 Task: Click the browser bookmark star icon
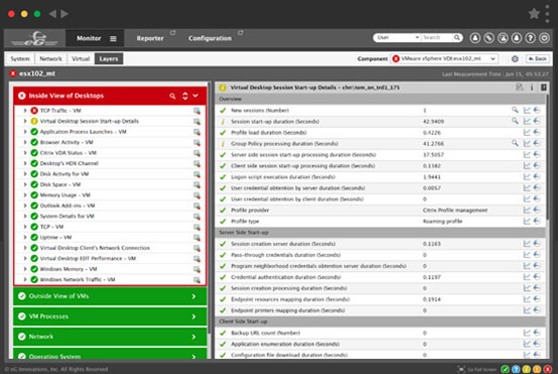pos(534,14)
